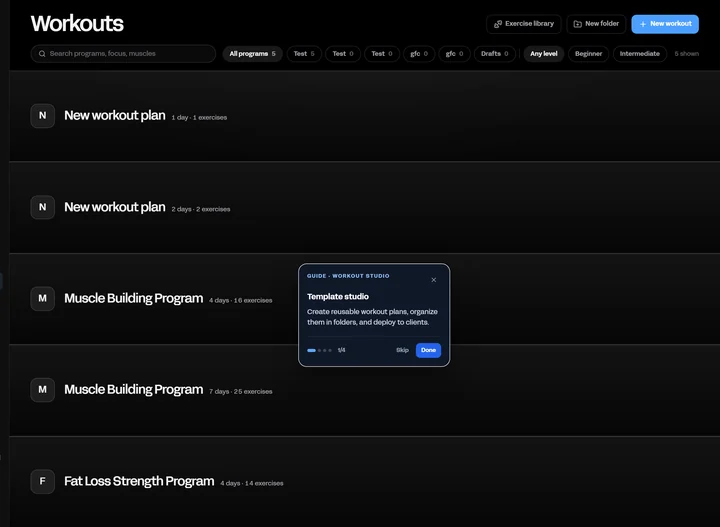Click the M avatar of the 7 days program

43,390
